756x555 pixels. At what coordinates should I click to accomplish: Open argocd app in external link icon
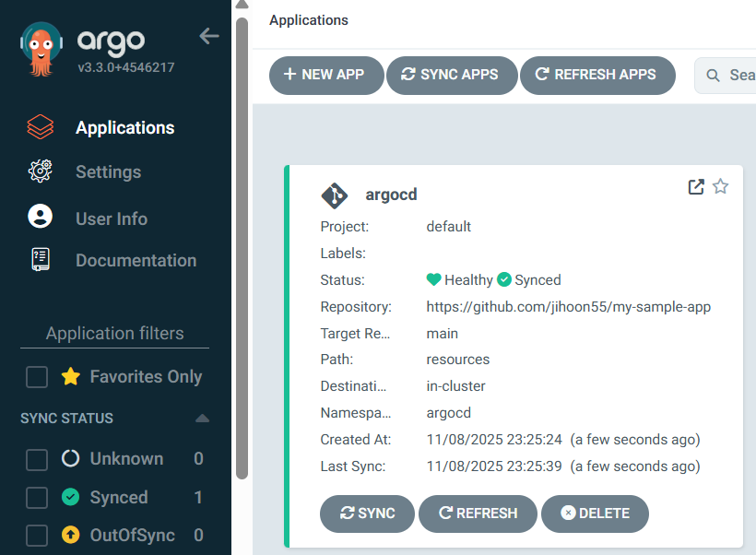696,186
